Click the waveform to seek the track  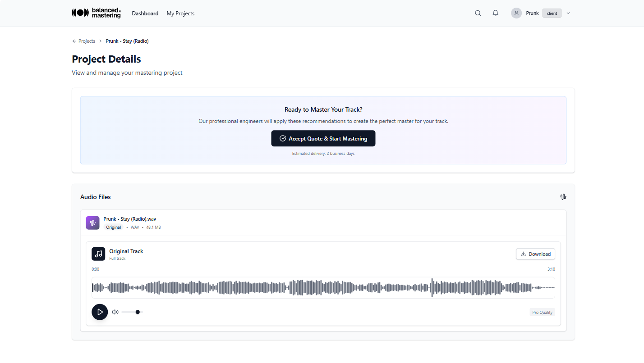point(323,287)
